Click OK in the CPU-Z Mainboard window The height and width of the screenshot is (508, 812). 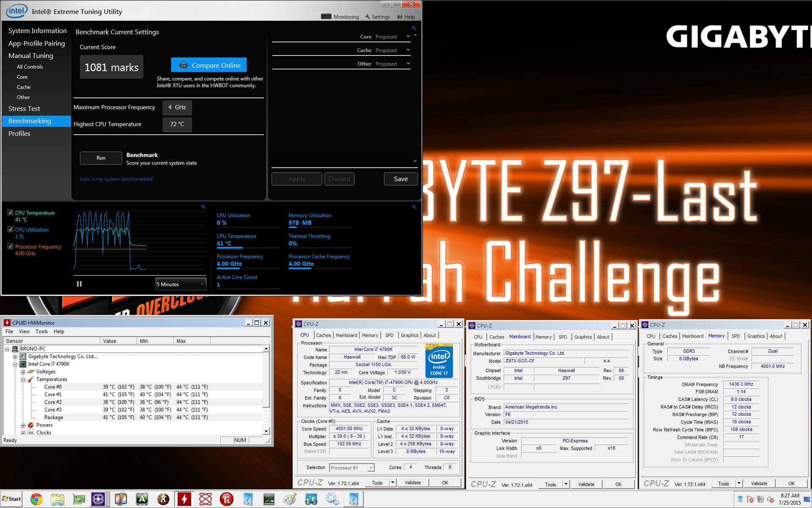[x=618, y=484]
